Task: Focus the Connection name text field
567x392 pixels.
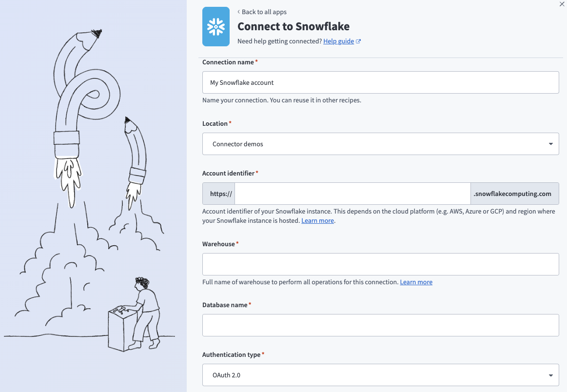Action: click(x=380, y=82)
